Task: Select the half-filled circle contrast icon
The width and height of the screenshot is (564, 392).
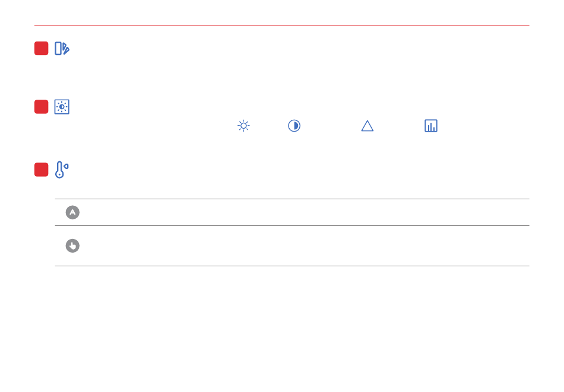Action: coord(294,126)
